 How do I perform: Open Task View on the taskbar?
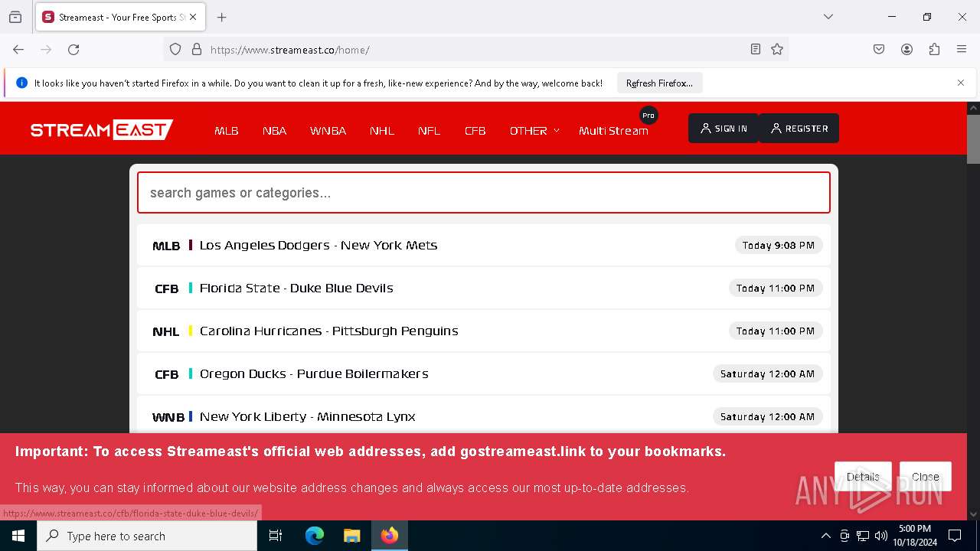(276, 536)
